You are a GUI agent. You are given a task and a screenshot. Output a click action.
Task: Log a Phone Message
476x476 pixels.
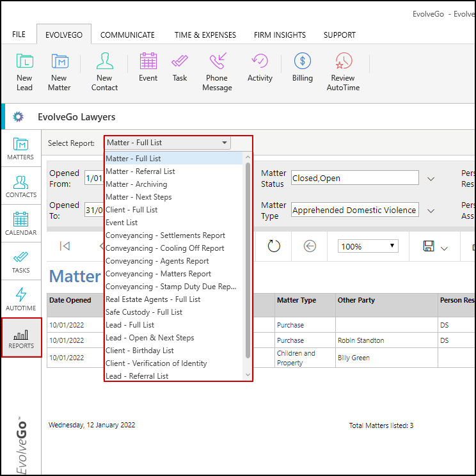217,72
